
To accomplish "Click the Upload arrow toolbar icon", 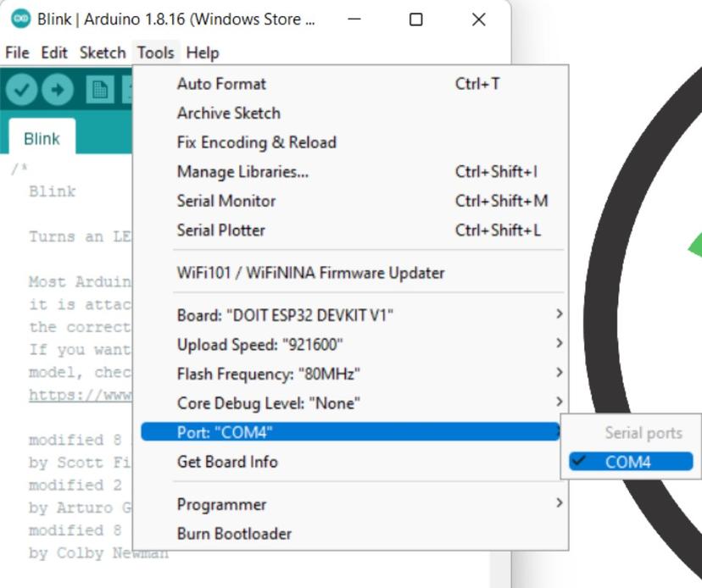I will 58,89.
